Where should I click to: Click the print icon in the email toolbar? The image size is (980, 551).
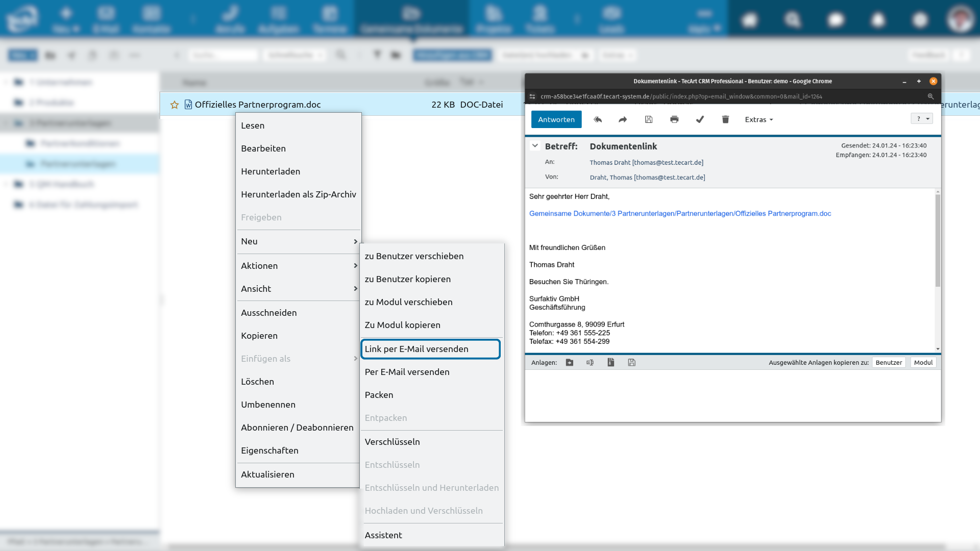tap(674, 119)
